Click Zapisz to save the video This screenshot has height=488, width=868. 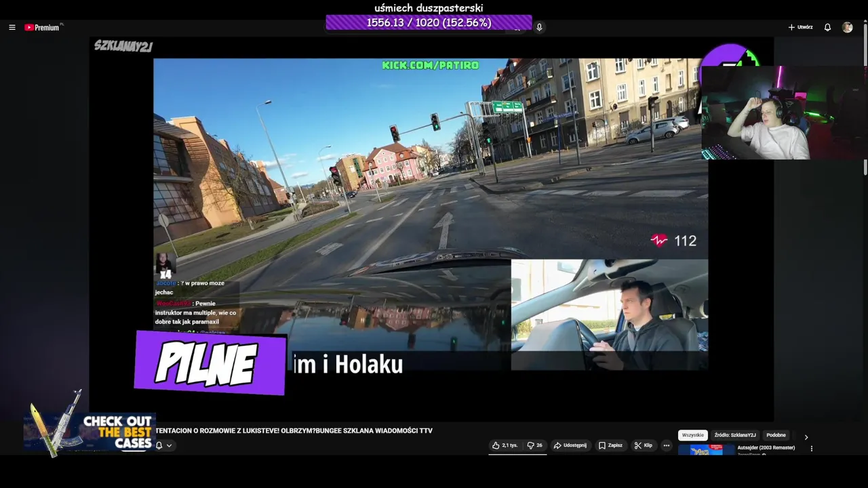pyautogui.click(x=610, y=445)
